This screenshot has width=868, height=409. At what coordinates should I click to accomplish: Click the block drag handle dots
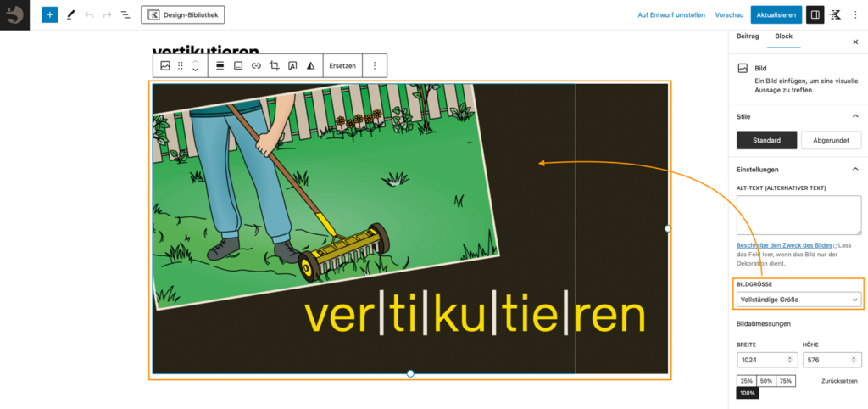180,65
